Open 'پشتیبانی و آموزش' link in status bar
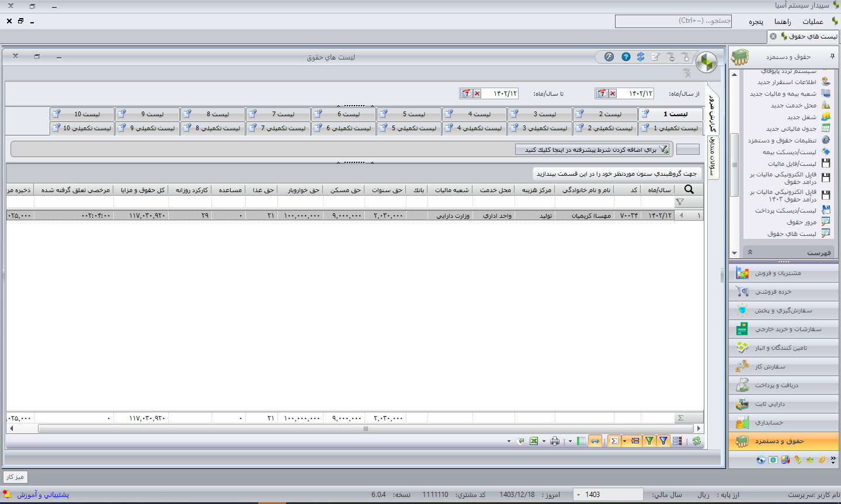The height and width of the screenshot is (504, 841). [x=43, y=495]
